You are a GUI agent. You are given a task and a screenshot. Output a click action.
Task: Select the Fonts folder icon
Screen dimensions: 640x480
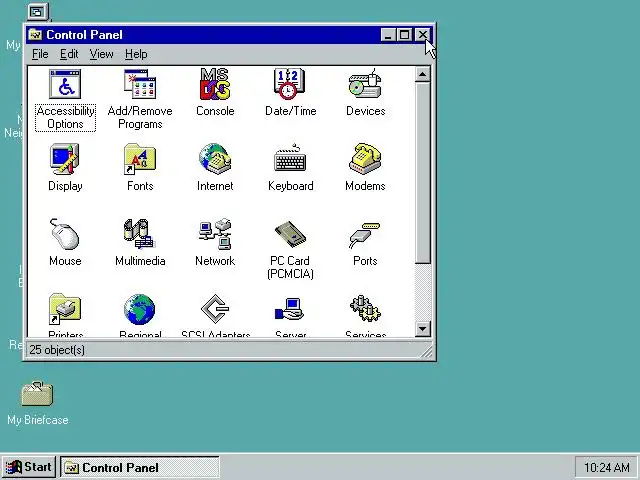(140, 159)
